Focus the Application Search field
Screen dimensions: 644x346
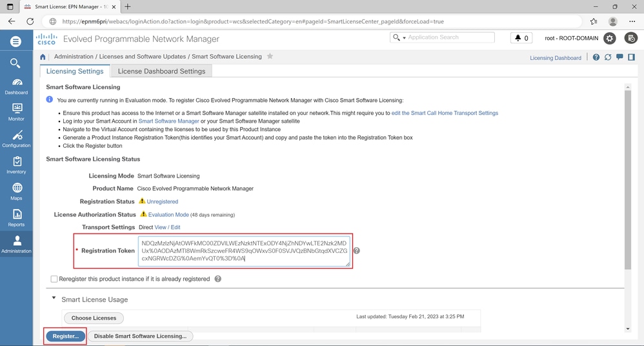[450, 37]
